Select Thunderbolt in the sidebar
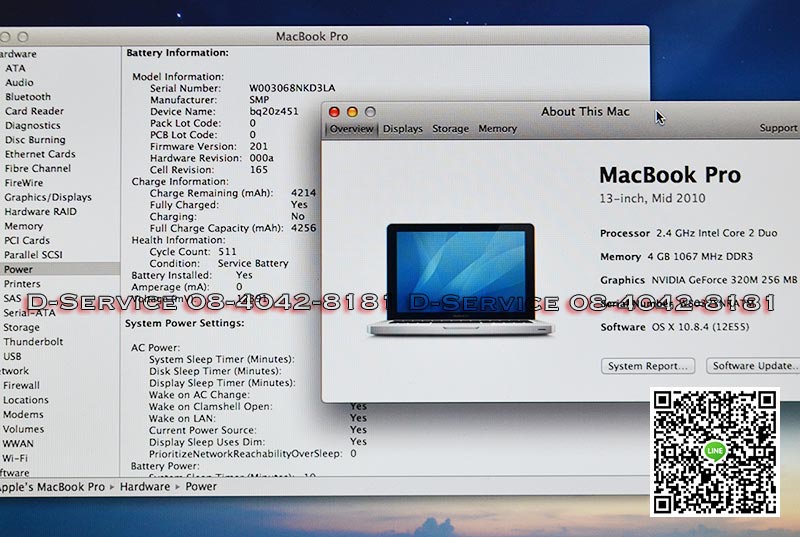 [33, 342]
